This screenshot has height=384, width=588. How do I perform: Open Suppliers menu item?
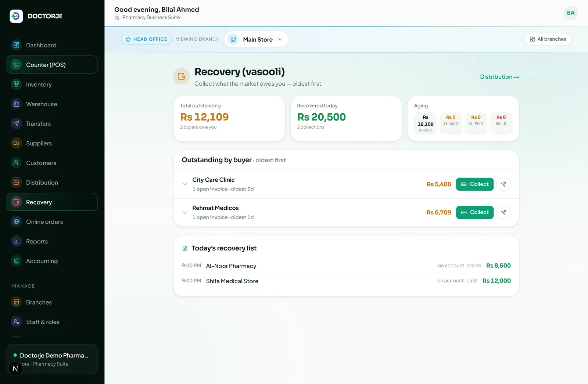(x=52, y=143)
